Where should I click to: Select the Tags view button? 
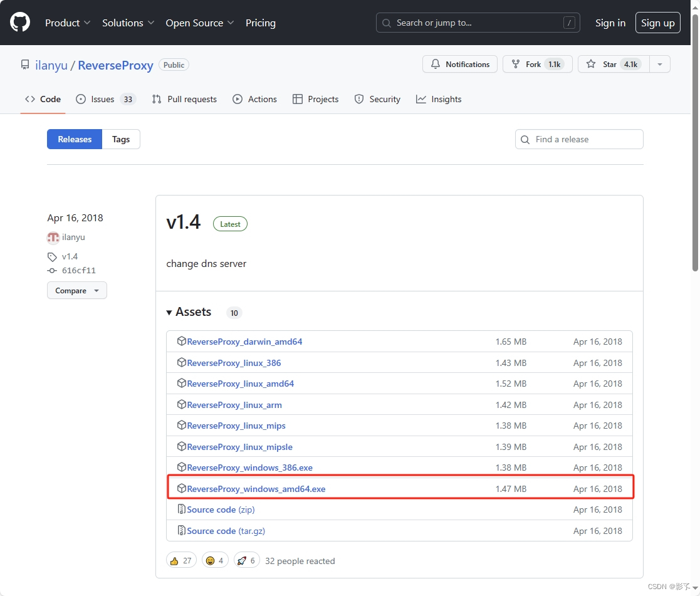pos(121,139)
